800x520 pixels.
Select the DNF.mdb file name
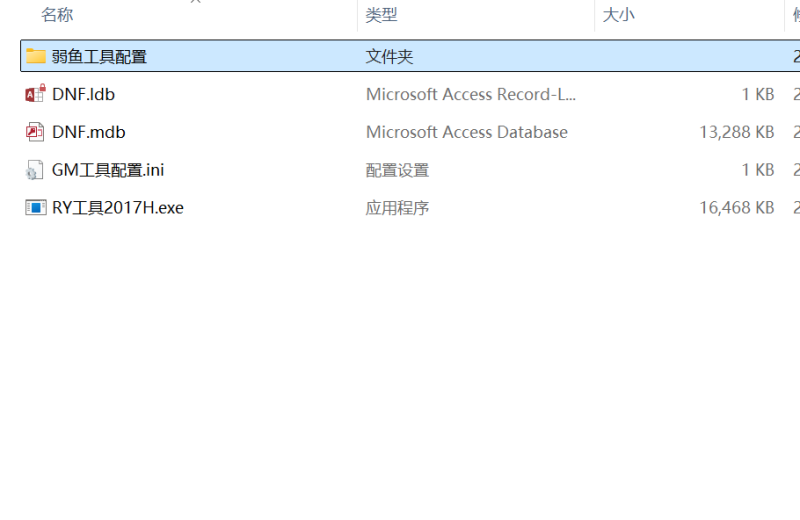(x=88, y=132)
